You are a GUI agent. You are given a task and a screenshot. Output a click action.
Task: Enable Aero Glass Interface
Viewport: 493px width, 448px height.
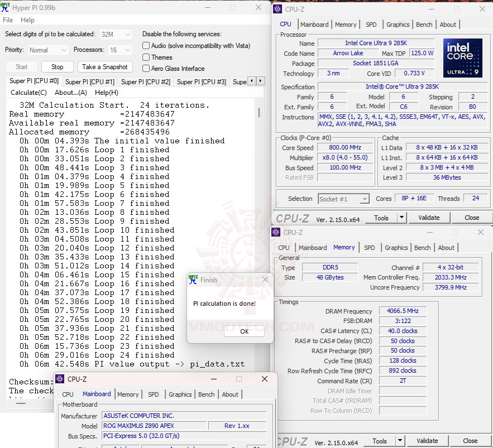click(x=145, y=68)
